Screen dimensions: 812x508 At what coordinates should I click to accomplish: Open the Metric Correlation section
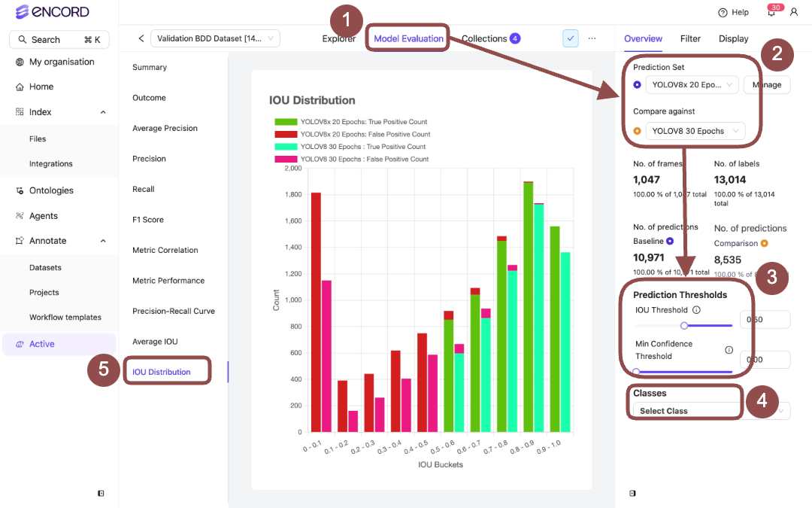165,251
